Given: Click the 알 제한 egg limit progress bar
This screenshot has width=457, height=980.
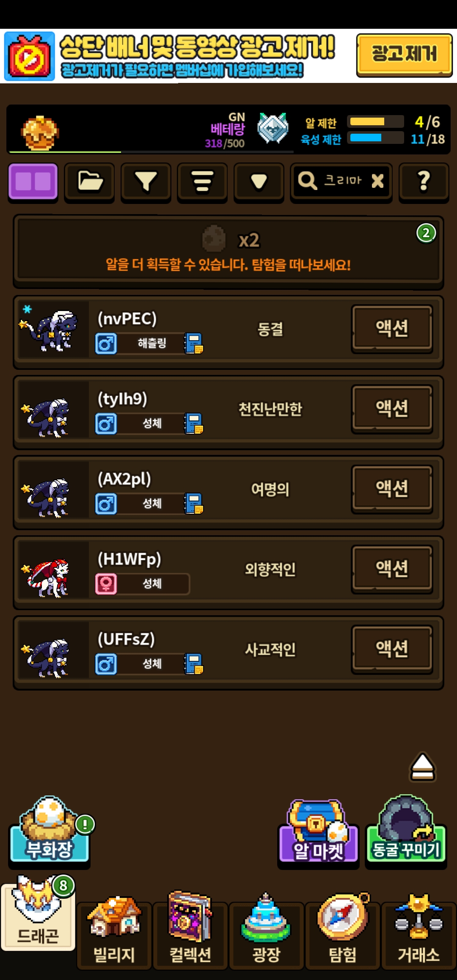Looking at the screenshot, I should (375, 122).
